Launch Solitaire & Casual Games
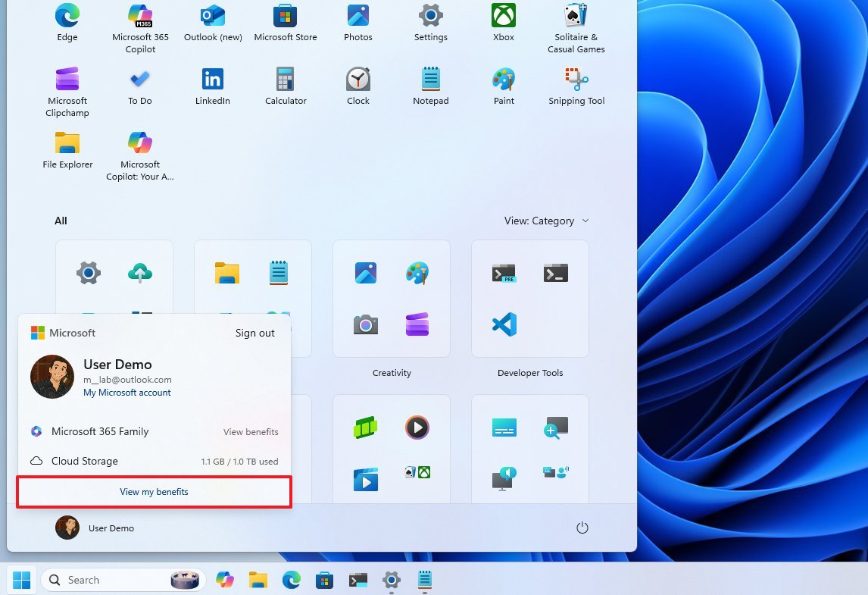This screenshot has width=868, height=595. [576, 16]
